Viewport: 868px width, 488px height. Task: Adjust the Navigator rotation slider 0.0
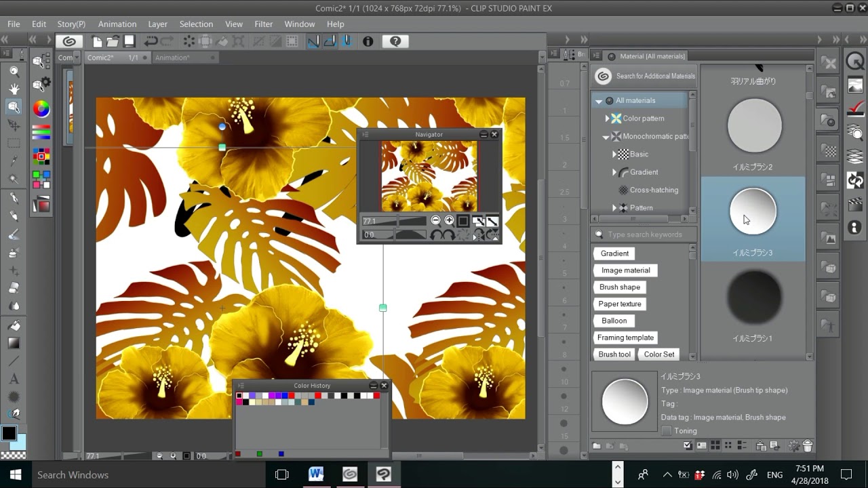coord(394,235)
